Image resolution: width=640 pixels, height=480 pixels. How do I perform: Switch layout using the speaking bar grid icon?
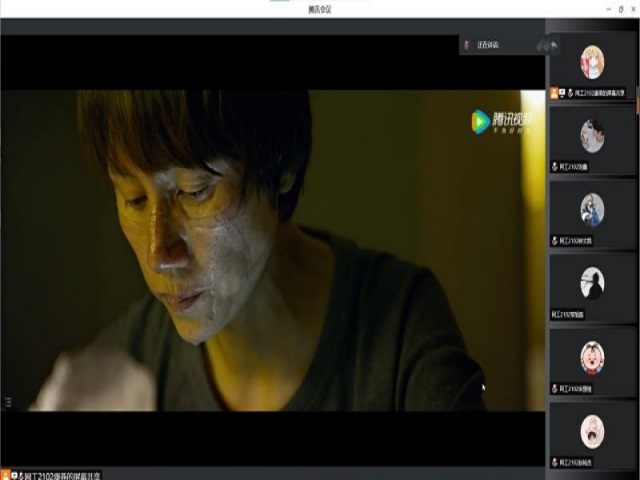pos(541,45)
